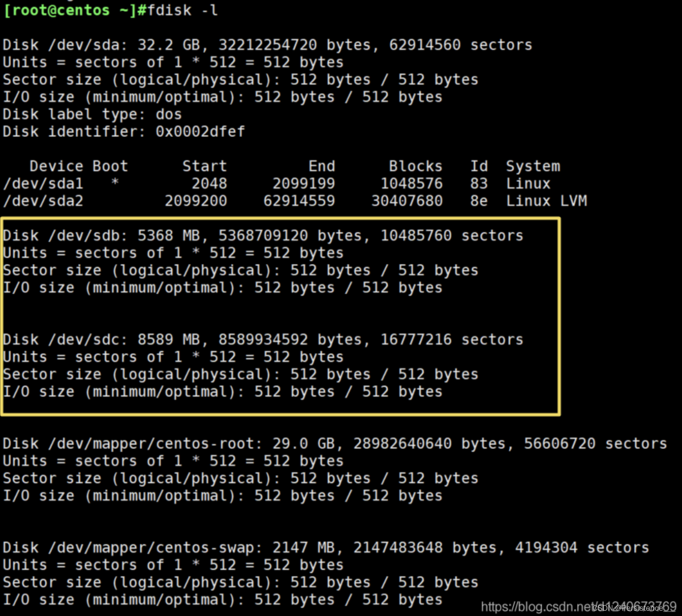Click the 'End' column header
Viewport: 682px width, 616px height.
(x=321, y=166)
